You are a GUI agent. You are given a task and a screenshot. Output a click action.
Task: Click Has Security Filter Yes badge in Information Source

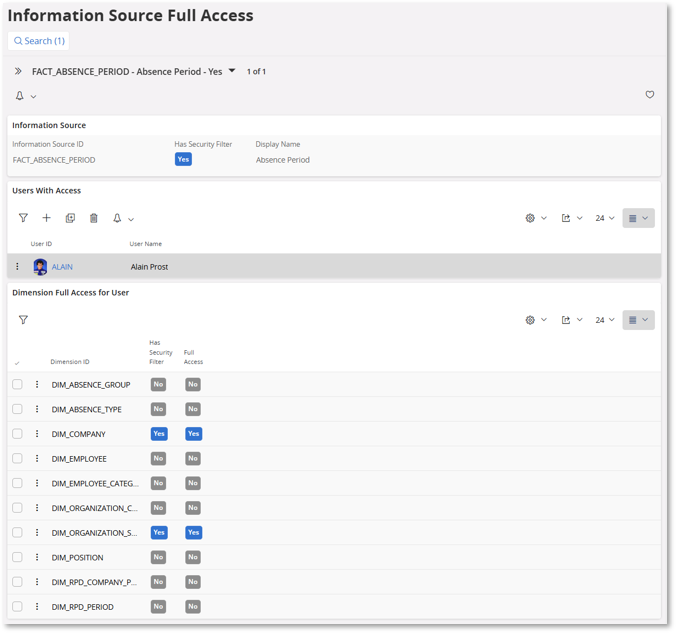point(183,159)
